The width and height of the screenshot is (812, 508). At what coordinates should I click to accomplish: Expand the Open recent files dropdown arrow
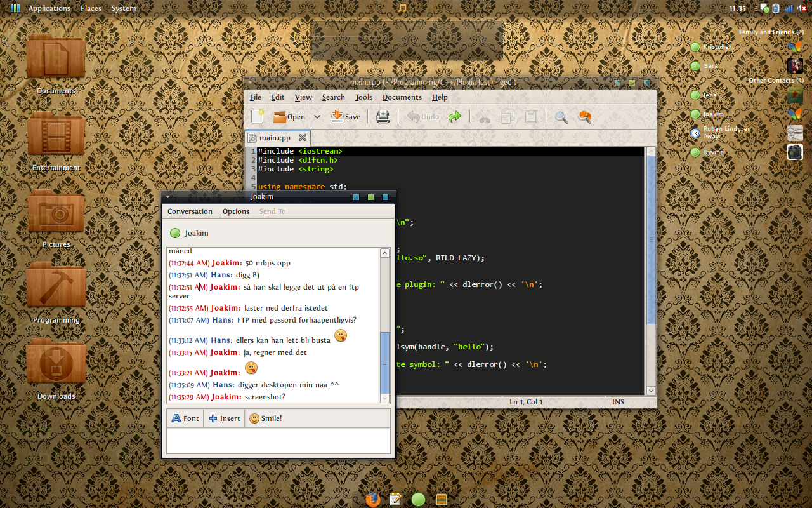317,117
